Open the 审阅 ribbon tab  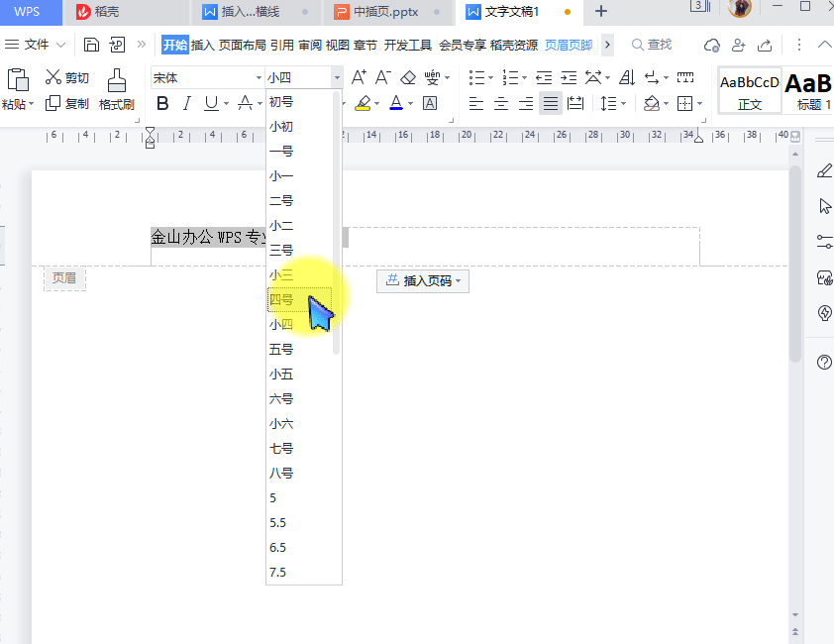[310, 45]
